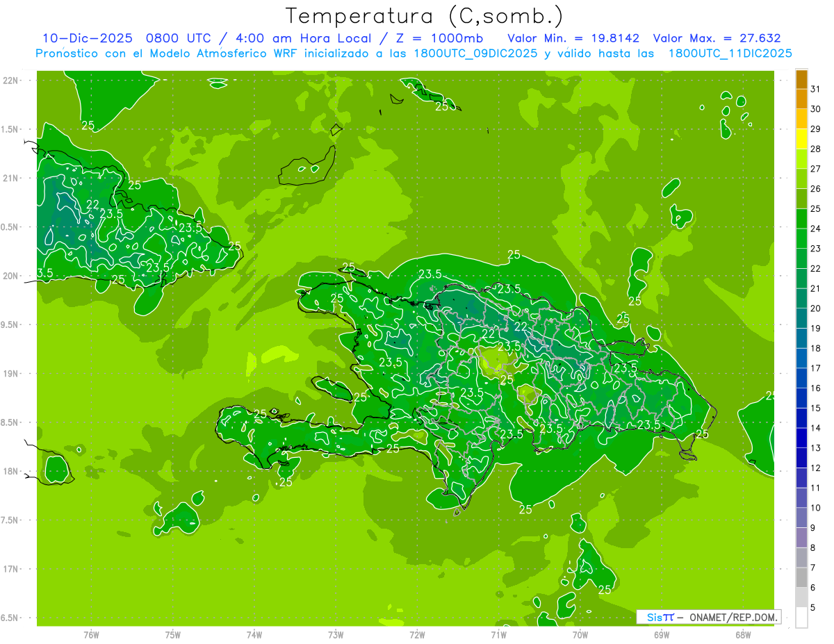Click the "Valor Max. = 27.632" text
The image size is (834, 644).
tap(717, 38)
